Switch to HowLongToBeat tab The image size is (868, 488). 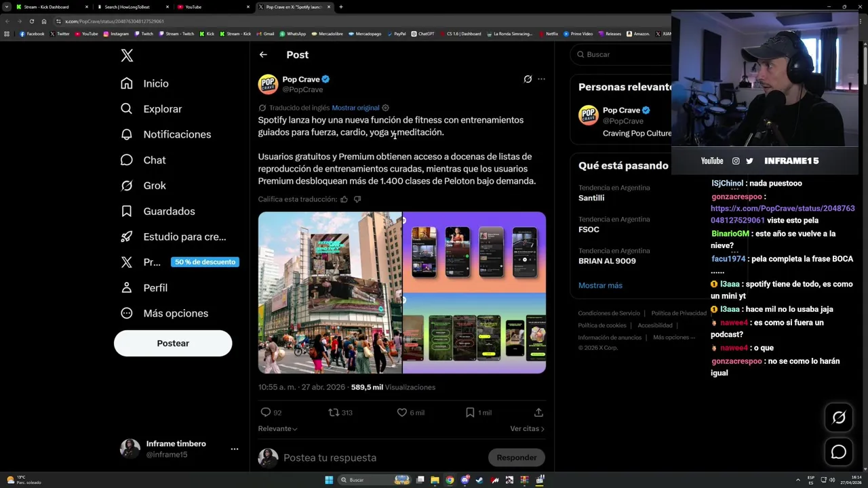pyautogui.click(x=132, y=7)
